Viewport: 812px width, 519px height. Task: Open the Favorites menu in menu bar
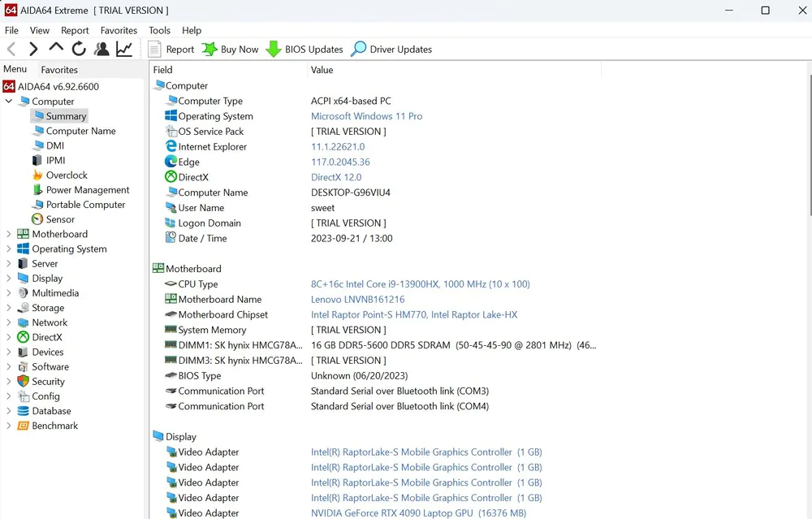coord(119,30)
